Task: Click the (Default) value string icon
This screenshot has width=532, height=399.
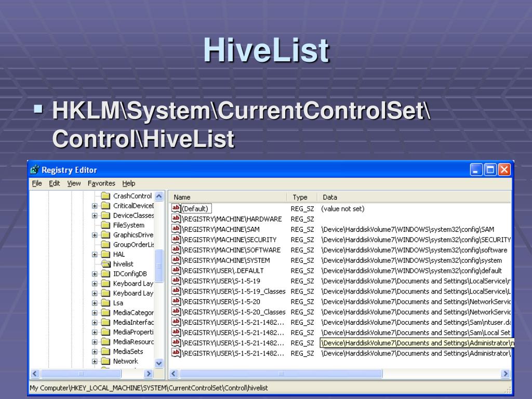Action: (176, 208)
